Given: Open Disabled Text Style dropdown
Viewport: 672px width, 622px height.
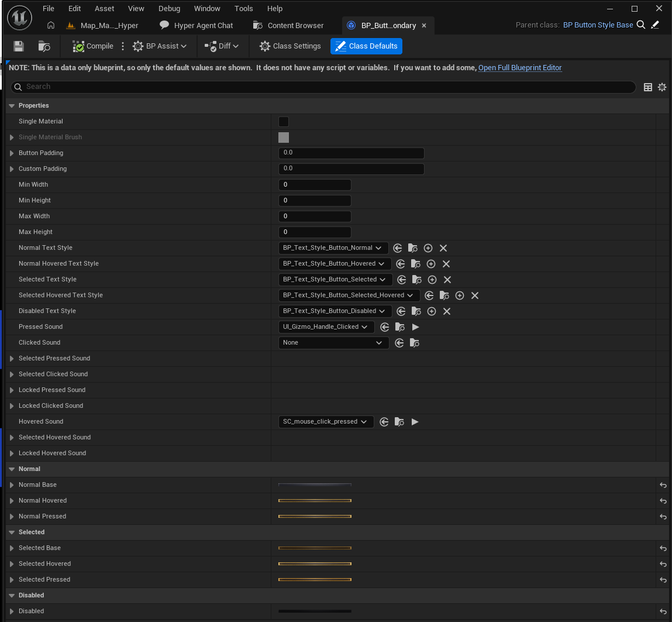Looking at the screenshot, I should tap(335, 311).
